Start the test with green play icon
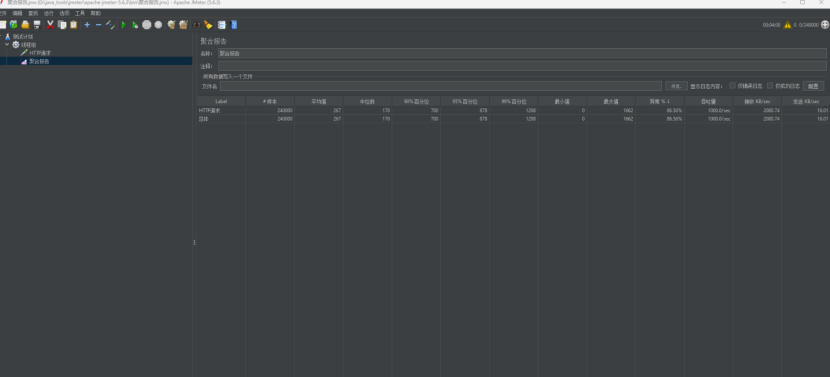Screen dimensions: 830x377 123,24
